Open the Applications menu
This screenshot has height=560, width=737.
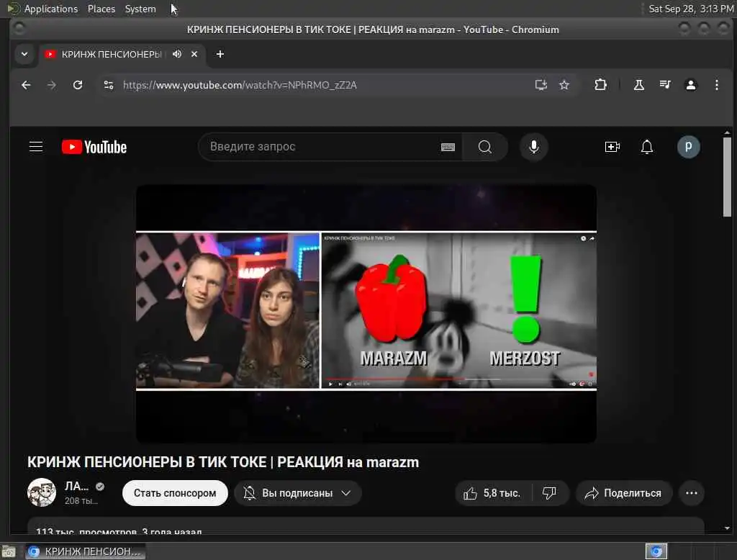pos(51,9)
